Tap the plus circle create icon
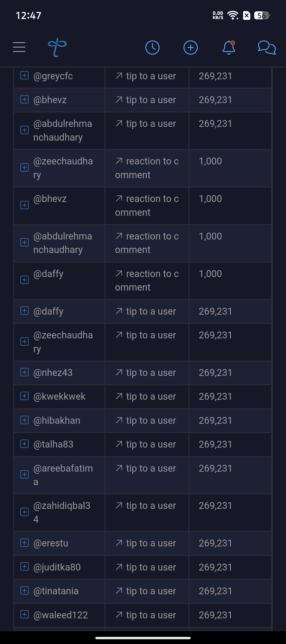Image resolution: width=286 pixels, height=644 pixels. [191, 48]
